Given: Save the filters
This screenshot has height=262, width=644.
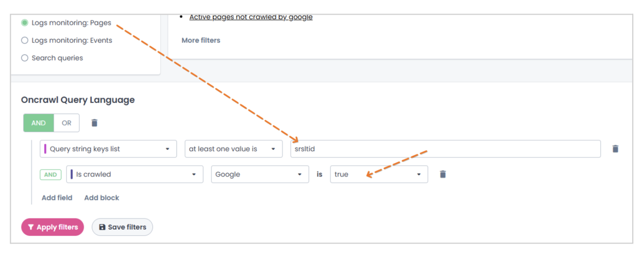Looking at the screenshot, I should 122,227.
